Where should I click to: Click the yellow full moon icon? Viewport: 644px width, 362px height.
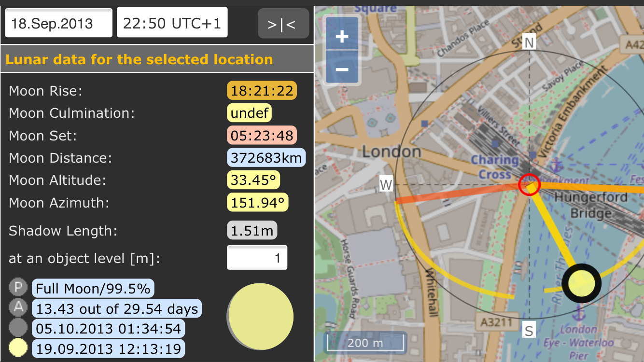18,348
